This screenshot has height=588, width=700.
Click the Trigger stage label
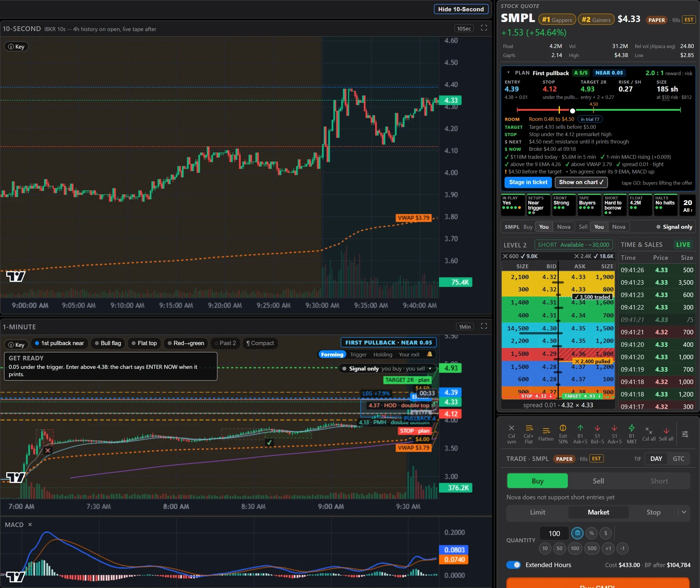click(358, 355)
